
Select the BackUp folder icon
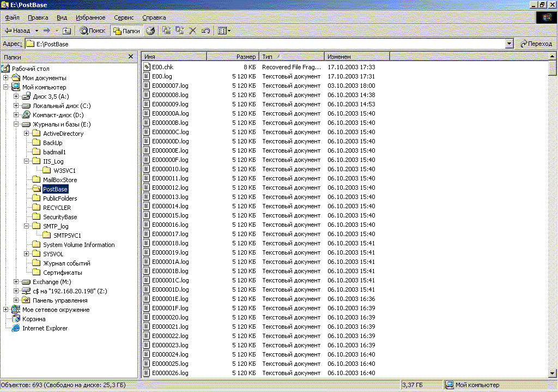37,142
